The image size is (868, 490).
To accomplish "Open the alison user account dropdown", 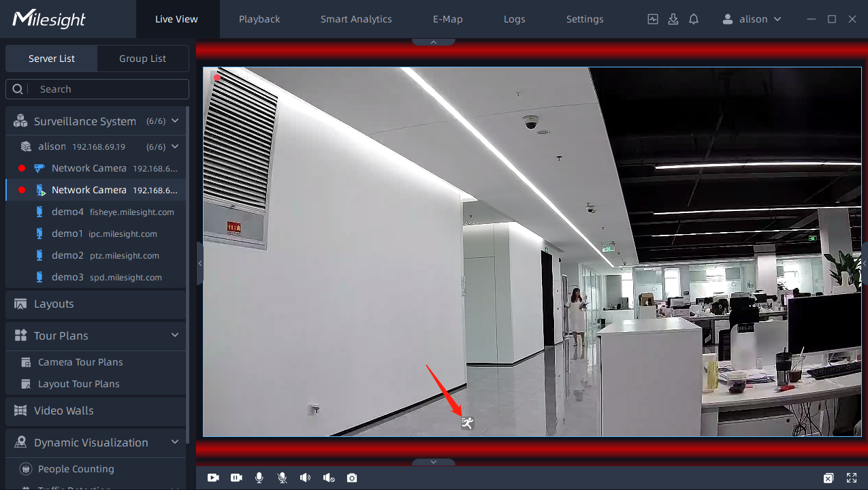I will 752,19.
